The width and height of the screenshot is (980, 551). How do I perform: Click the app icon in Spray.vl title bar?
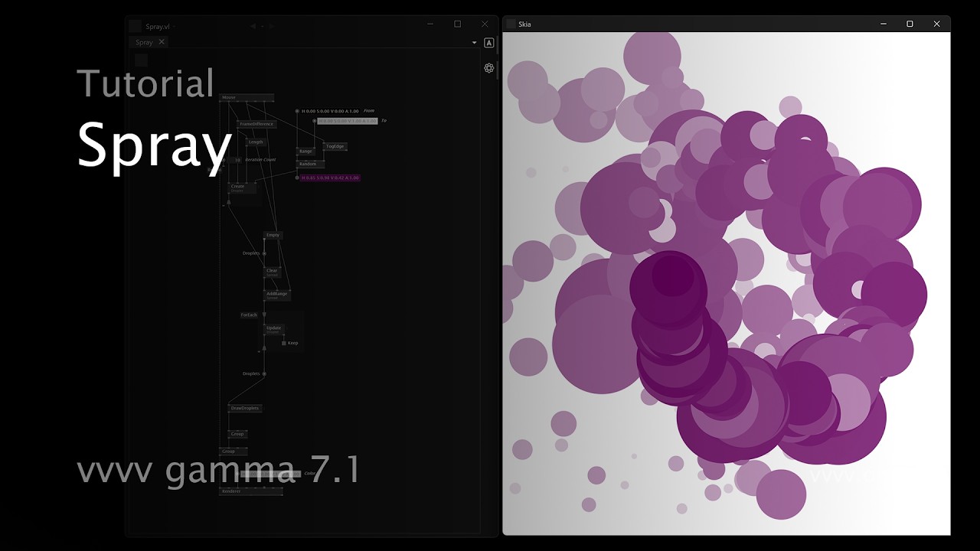(x=135, y=26)
